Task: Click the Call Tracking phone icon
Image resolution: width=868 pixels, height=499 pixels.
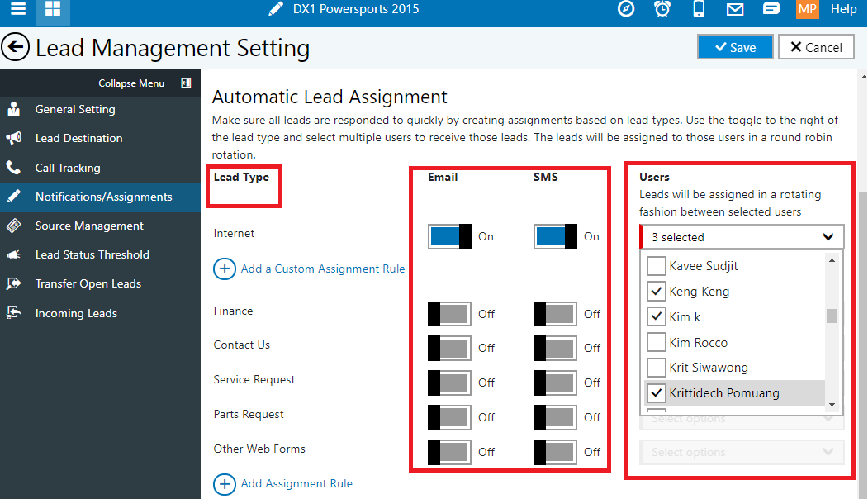Action: 13,167
